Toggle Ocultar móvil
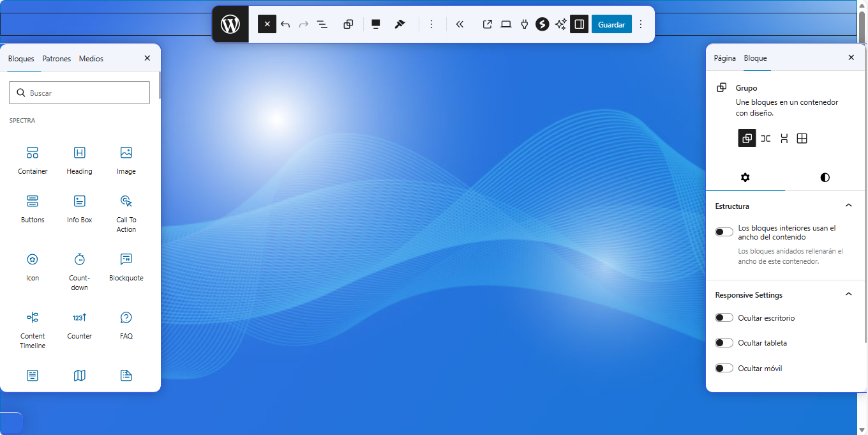The image size is (868, 435). click(724, 369)
